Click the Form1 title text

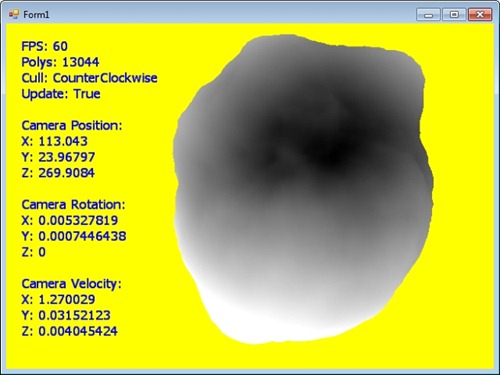36,15
